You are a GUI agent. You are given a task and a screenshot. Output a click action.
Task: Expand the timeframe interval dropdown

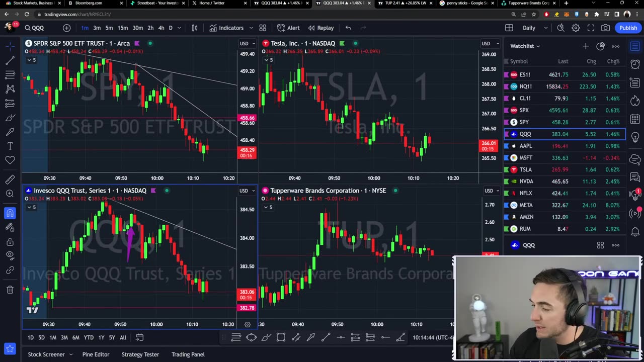[x=179, y=28]
